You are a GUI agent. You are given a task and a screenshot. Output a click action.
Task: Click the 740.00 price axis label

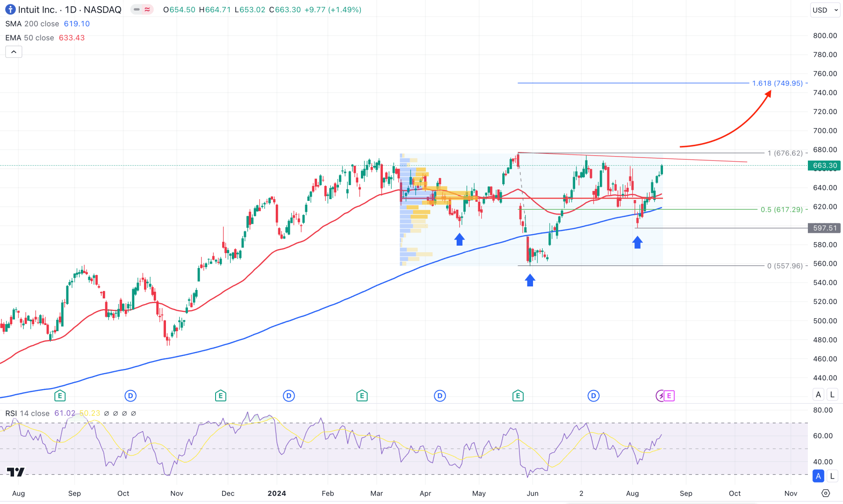tap(825, 93)
